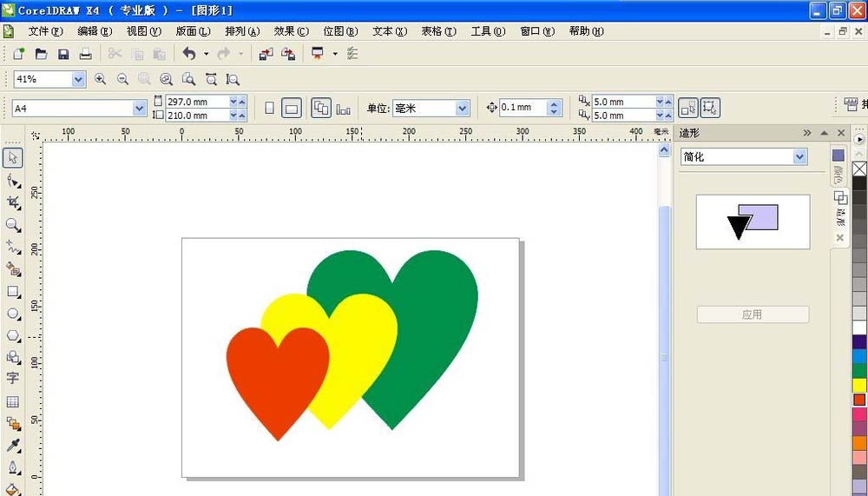Open the application launcher dropdown arrow
The height and width of the screenshot is (496, 868).
click(335, 54)
